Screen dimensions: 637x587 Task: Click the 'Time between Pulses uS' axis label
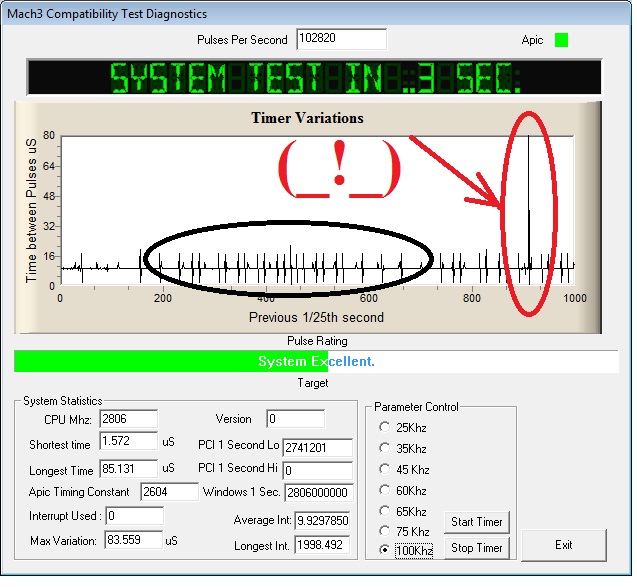(x=31, y=210)
